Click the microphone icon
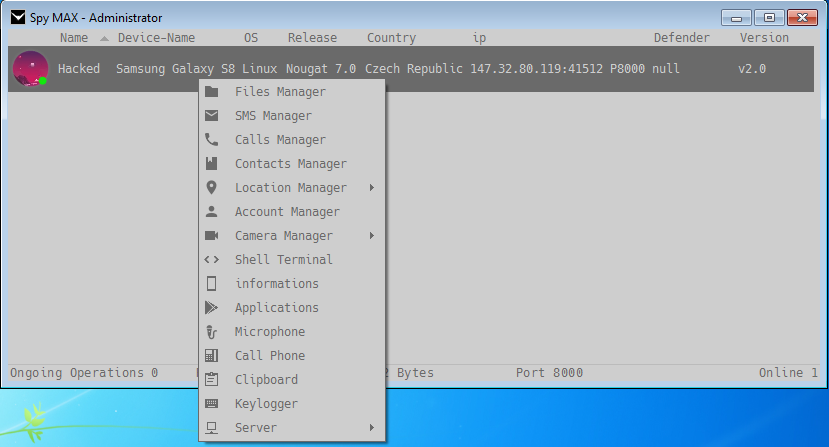Screen dimensions: 829x447 click(211, 332)
